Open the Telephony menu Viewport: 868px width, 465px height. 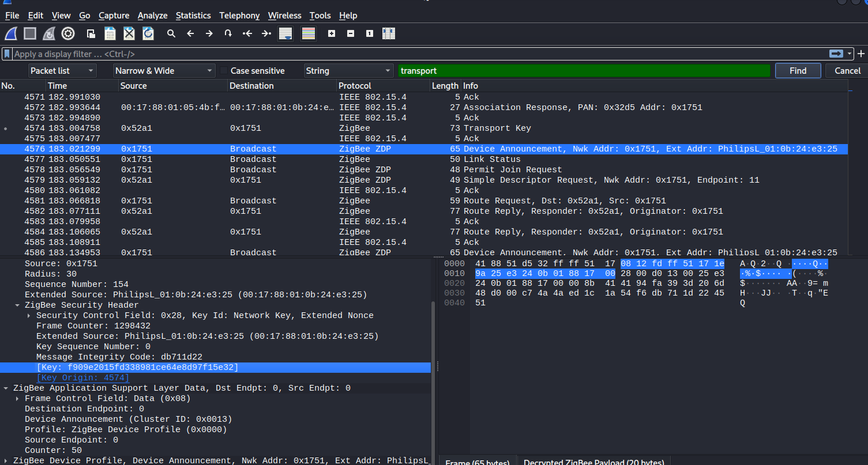pyautogui.click(x=239, y=16)
